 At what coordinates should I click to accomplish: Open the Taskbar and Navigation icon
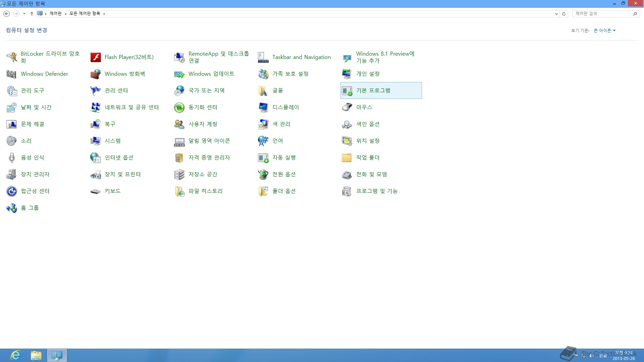coord(263,57)
